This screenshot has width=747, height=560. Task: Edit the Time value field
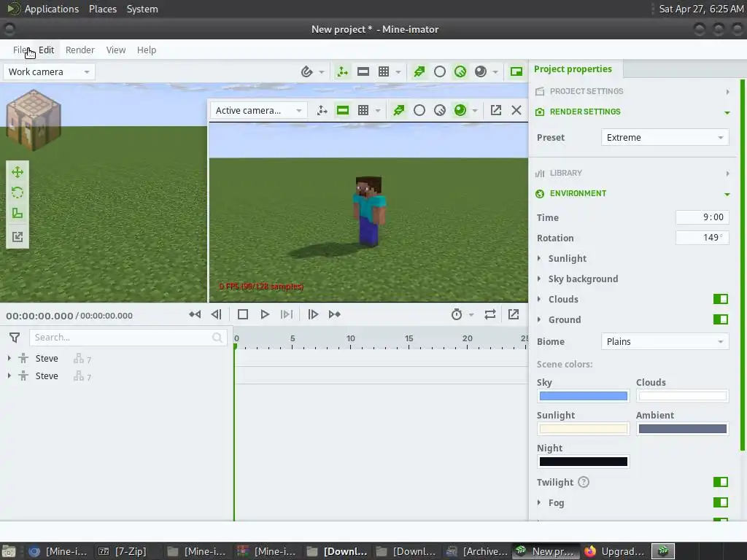(x=703, y=217)
